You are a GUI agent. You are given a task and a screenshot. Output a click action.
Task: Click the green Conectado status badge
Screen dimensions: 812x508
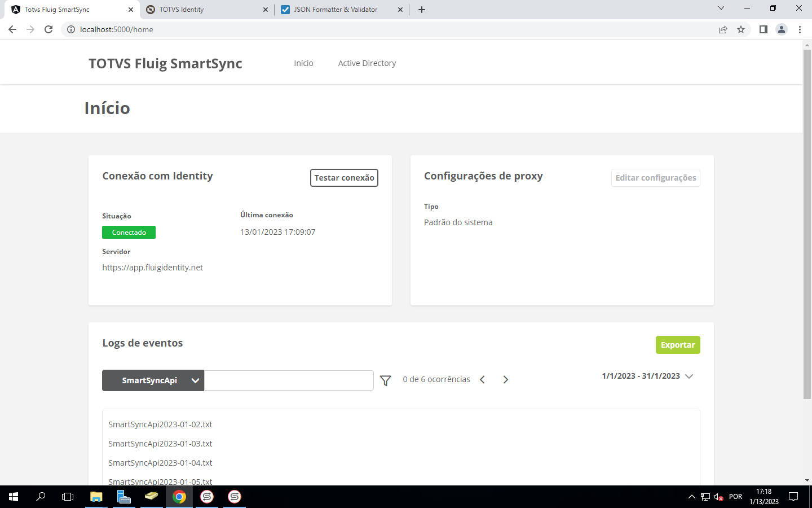point(129,233)
